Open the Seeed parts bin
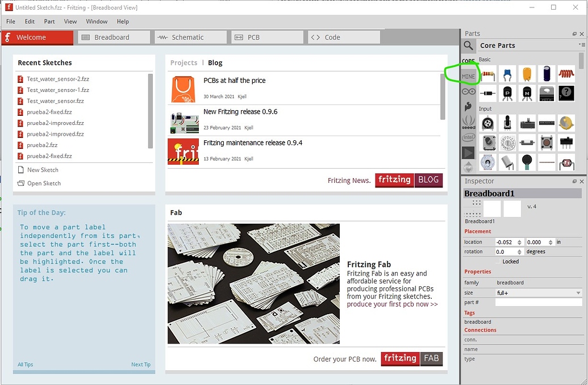 468,122
